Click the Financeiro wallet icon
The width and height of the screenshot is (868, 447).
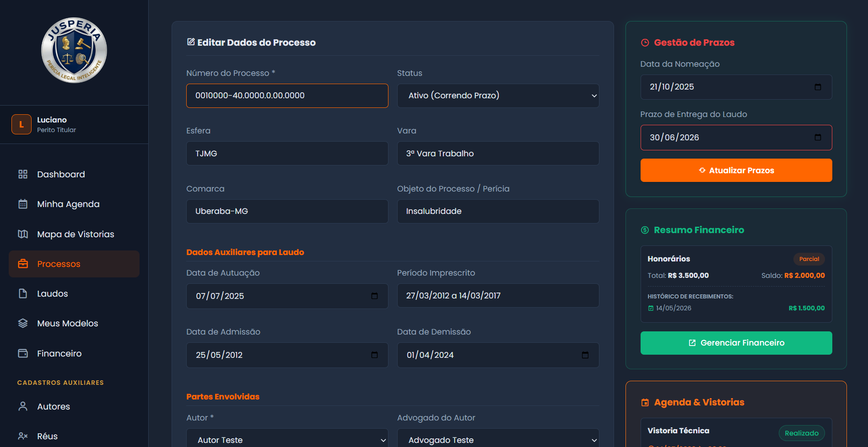click(23, 353)
